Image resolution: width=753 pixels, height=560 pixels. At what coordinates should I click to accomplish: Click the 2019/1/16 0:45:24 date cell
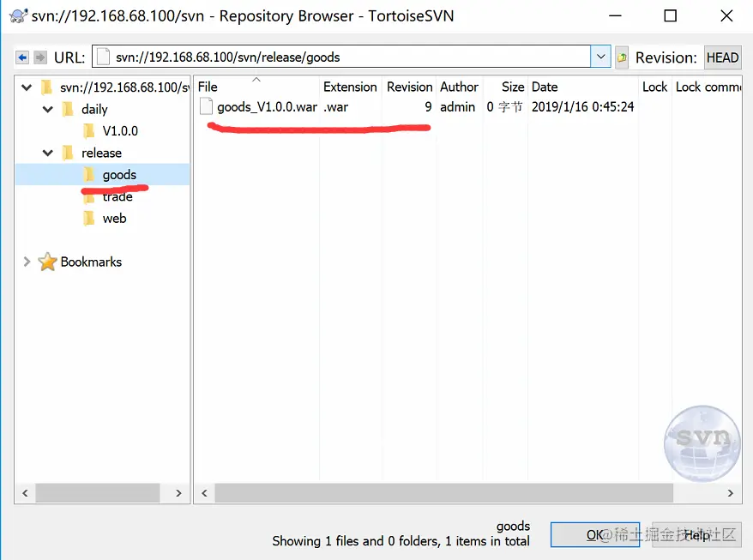(582, 106)
